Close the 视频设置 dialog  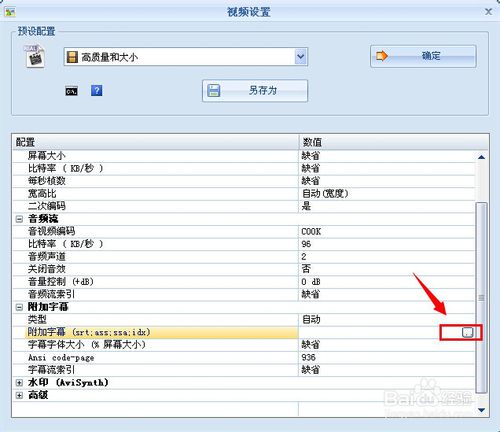click(488, 12)
